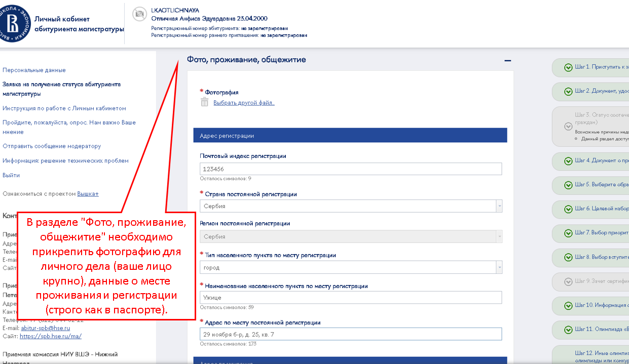
Task: Click the trash icon beside photo file
Action: coord(205,102)
